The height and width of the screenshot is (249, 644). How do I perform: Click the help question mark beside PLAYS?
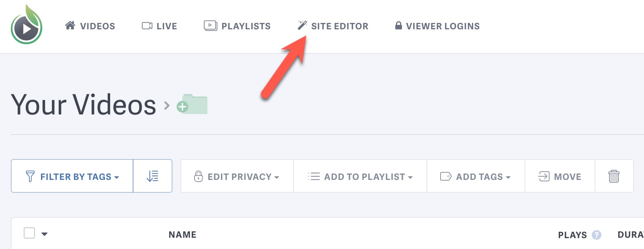pos(597,235)
